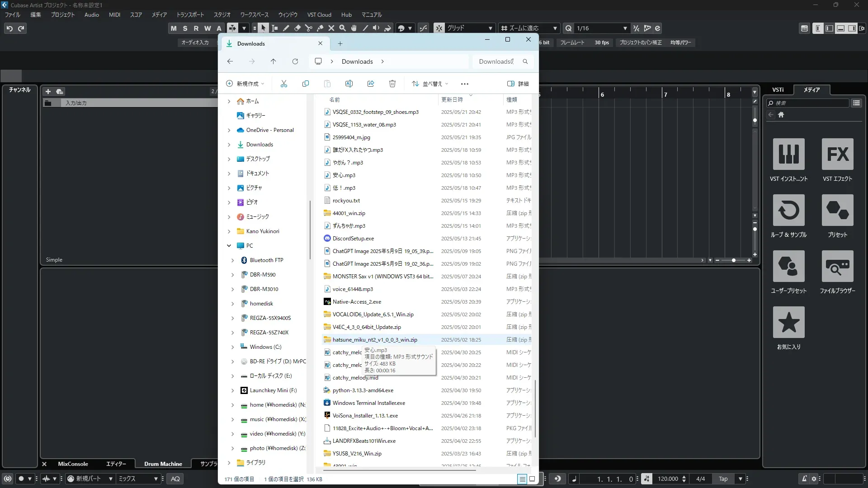The height and width of the screenshot is (488, 868).
Task: Toggle the Solo S state button
Action: coord(185,28)
